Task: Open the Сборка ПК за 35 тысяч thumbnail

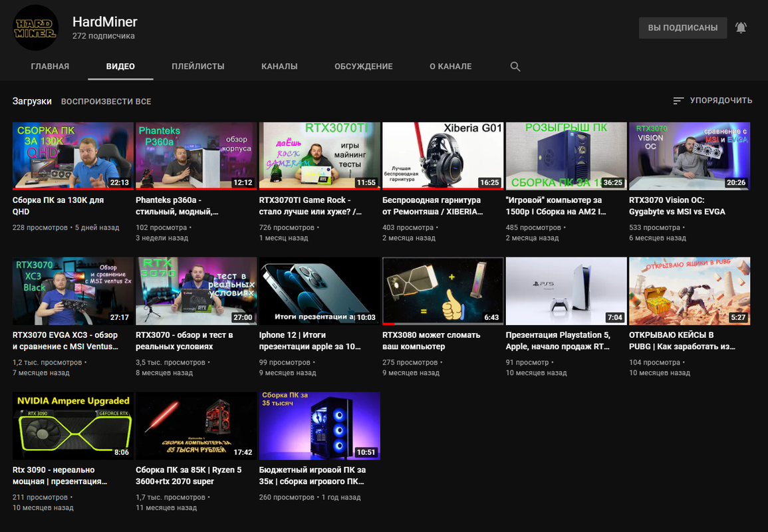Action: tap(319, 426)
